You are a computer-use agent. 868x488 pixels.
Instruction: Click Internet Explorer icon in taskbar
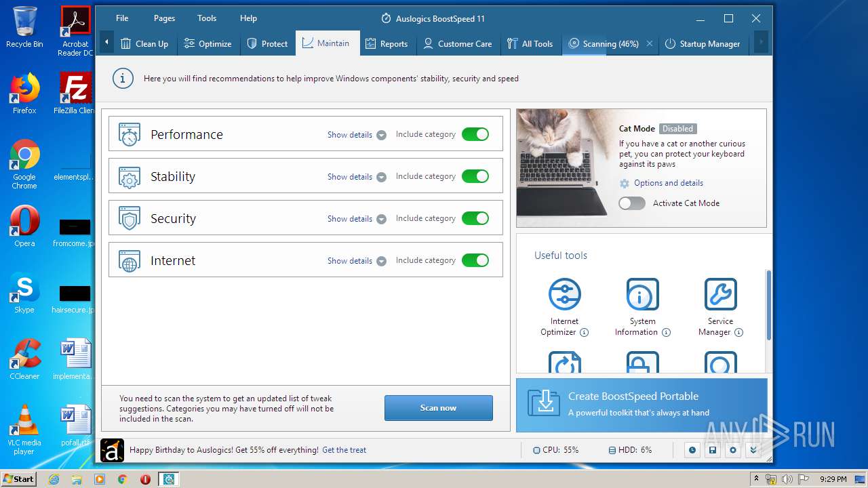(54, 479)
